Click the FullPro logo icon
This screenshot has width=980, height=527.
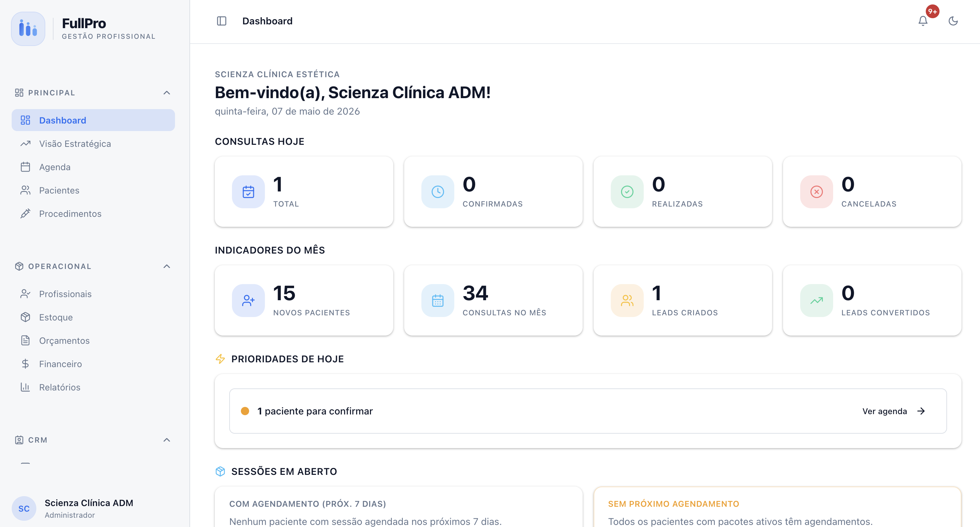pos(28,29)
